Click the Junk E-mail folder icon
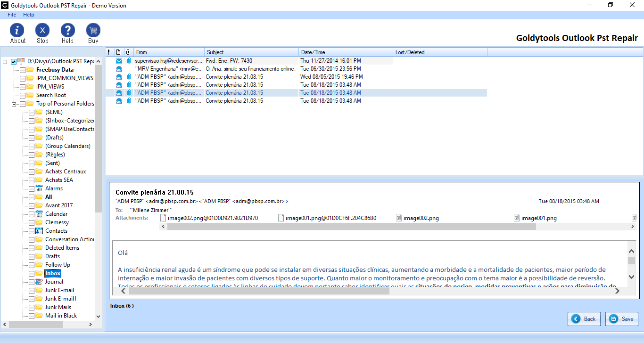This screenshot has height=343, width=644. [39, 290]
